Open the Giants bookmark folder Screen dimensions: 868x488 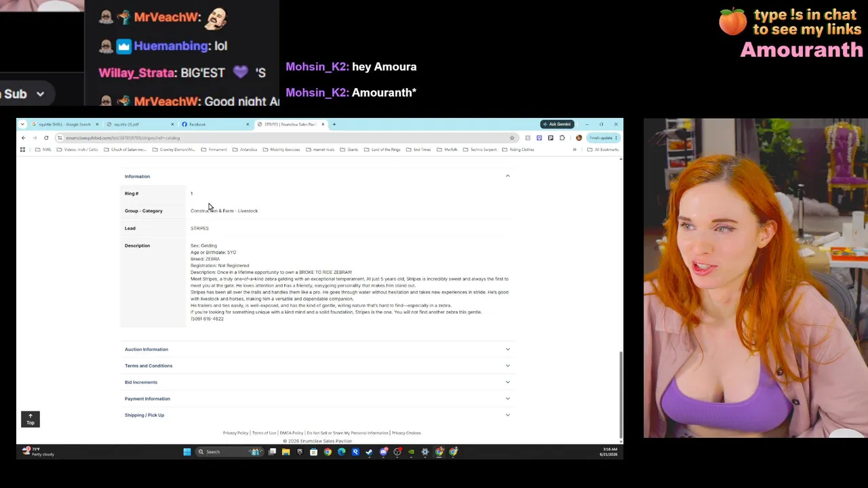click(x=349, y=150)
